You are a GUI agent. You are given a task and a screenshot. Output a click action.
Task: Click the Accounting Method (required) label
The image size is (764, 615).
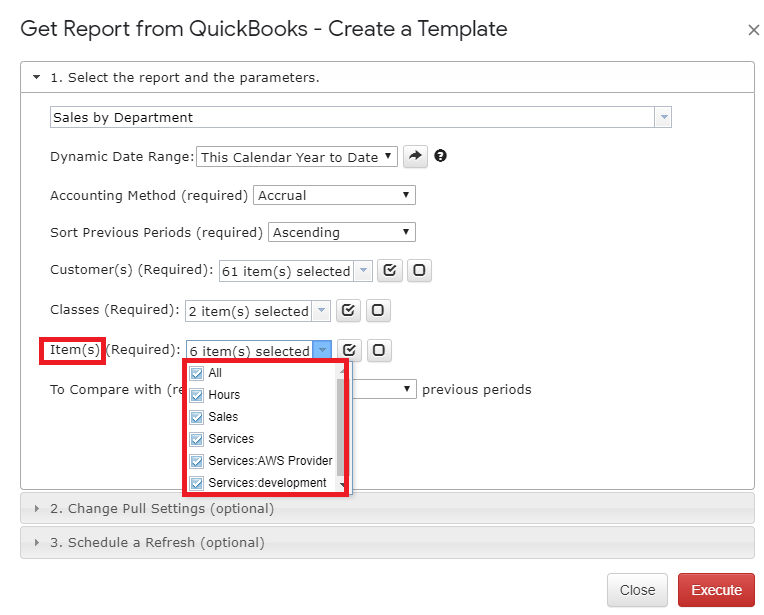coord(149,195)
